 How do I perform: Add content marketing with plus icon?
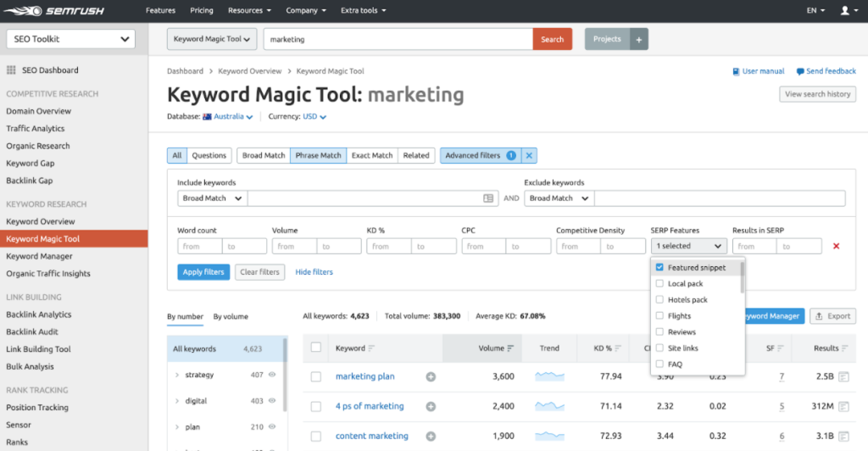(431, 436)
